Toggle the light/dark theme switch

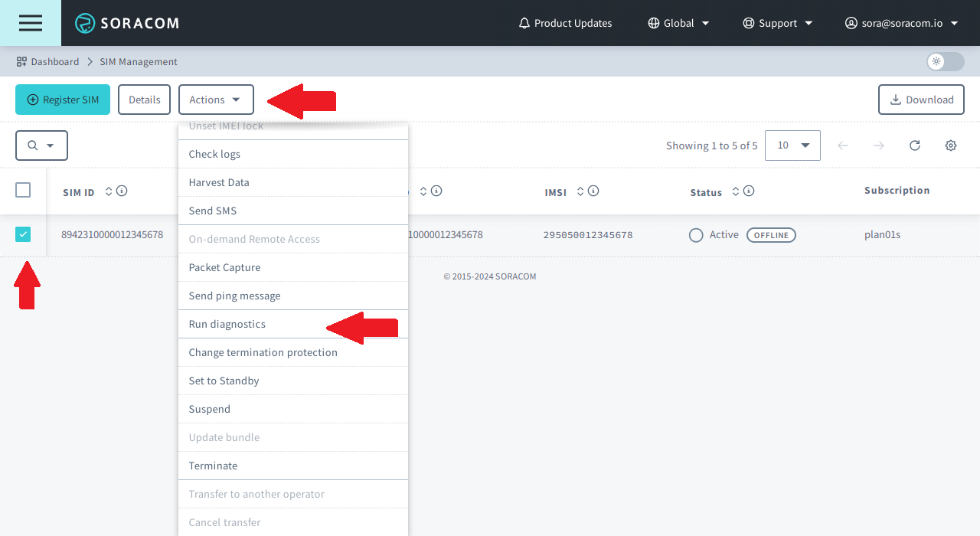[x=945, y=61]
